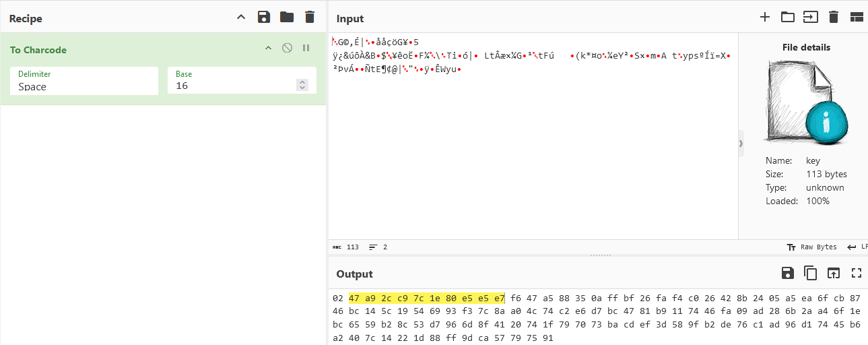The image size is (868, 345).
Task: Maximise the output pane
Action: pyautogui.click(x=857, y=273)
